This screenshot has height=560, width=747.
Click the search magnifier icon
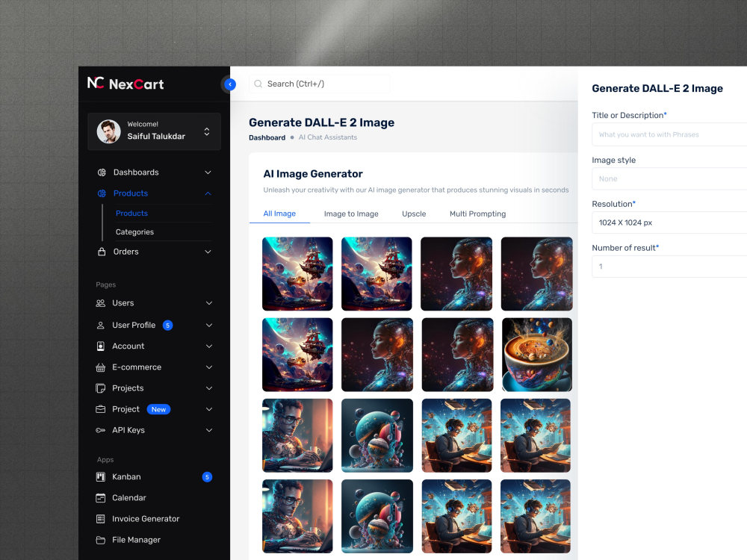click(x=258, y=84)
